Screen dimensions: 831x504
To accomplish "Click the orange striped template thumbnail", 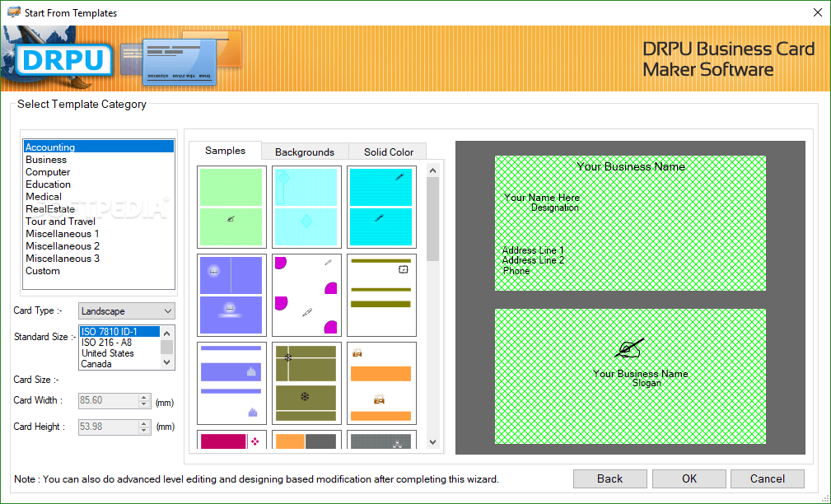I will (380, 383).
